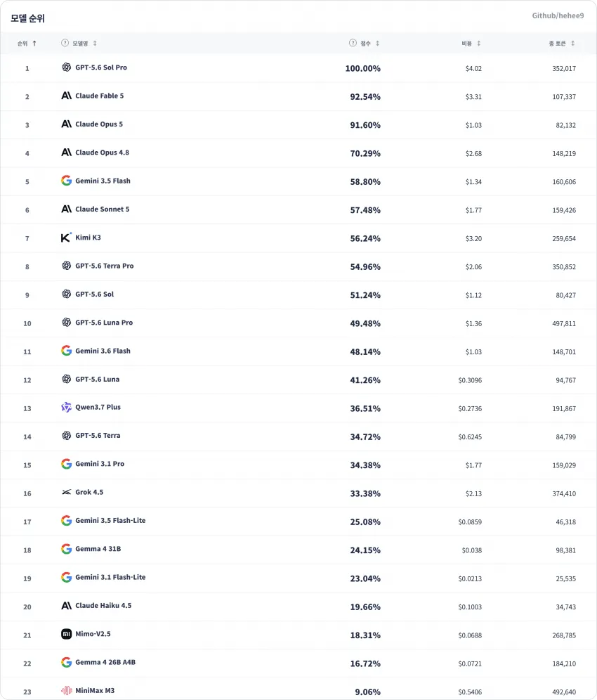The height and width of the screenshot is (700, 597).
Task: Sort model names using the 모델명 sort arrows
Action: 95,44
